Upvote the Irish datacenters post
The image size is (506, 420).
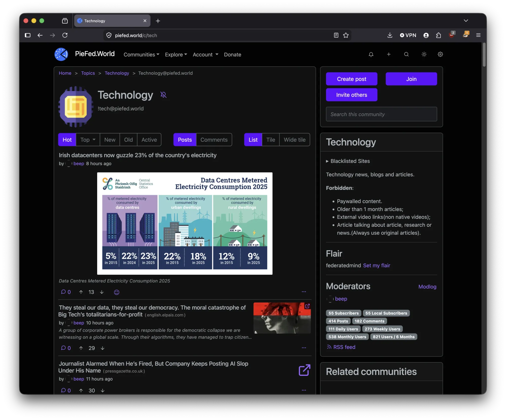tap(81, 292)
